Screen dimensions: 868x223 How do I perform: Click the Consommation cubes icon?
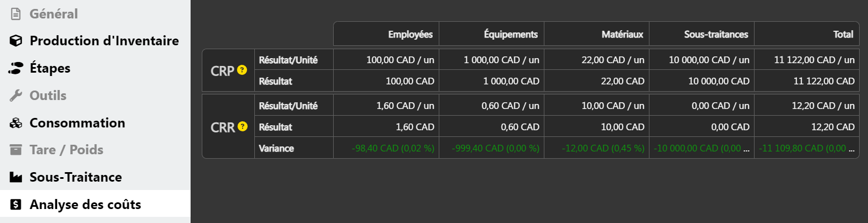tap(16, 123)
